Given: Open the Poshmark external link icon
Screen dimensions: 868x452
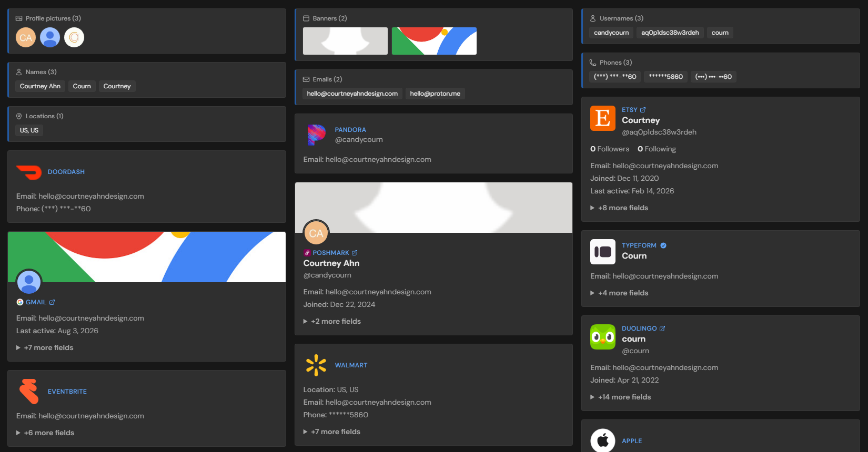Looking at the screenshot, I should click(355, 253).
